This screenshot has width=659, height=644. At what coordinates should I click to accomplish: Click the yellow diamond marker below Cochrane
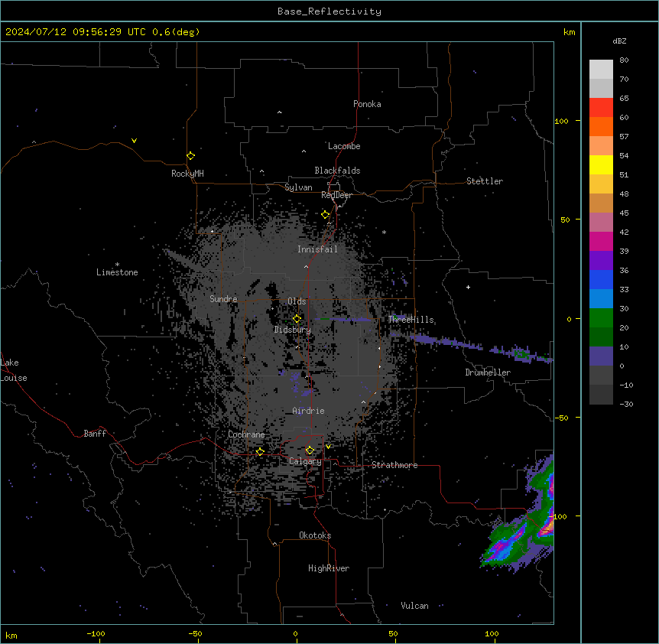260,451
